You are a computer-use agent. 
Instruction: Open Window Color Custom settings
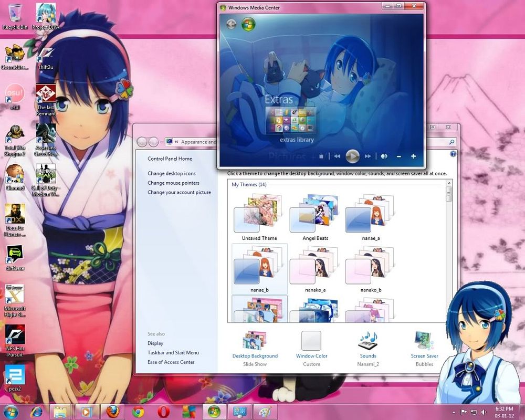coord(311,349)
